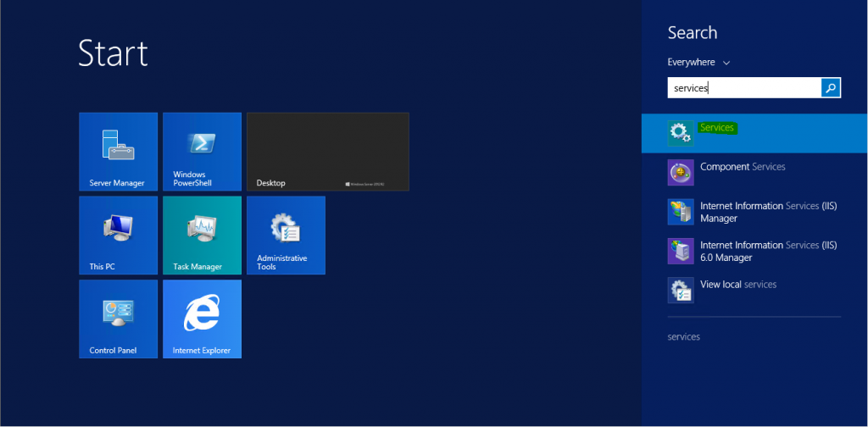Viewport: 868px width, 427px height.
Task: Open the This PC tile
Action: (x=119, y=235)
